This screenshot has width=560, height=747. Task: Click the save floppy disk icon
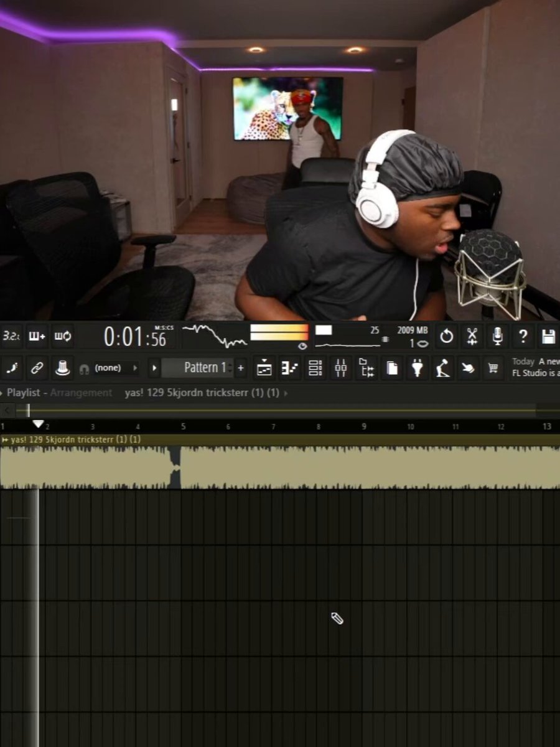pos(548,337)
